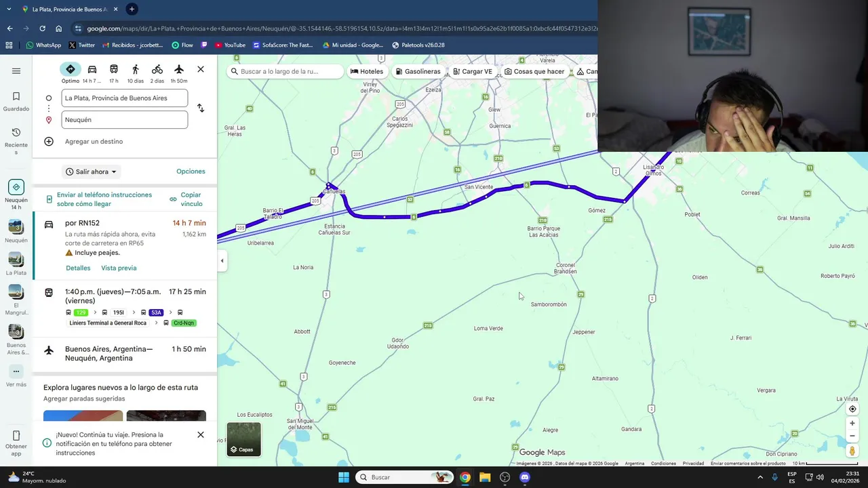Image resolution: width=868 pixels, height=488 pixels.
Task: Click Ver más ellipsis in sidebar
Action: (16, 371)
